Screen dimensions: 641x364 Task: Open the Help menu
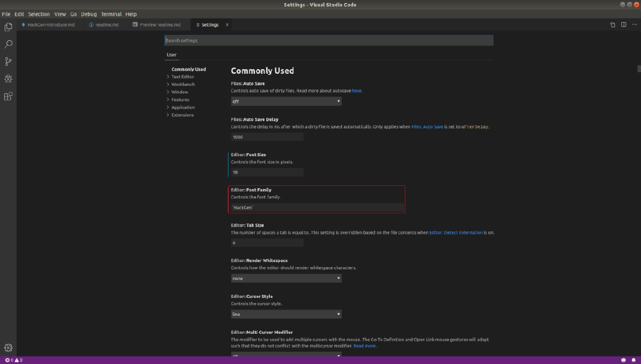click(x=131, y=14)
